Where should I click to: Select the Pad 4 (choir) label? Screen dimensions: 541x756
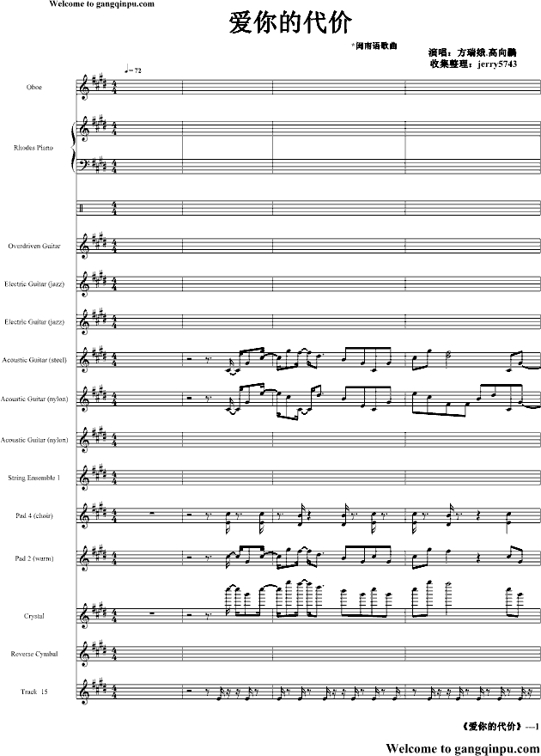[34, 516]
